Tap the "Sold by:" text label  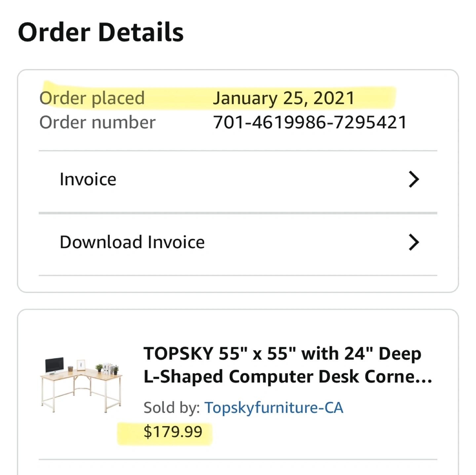click(172, 407)
